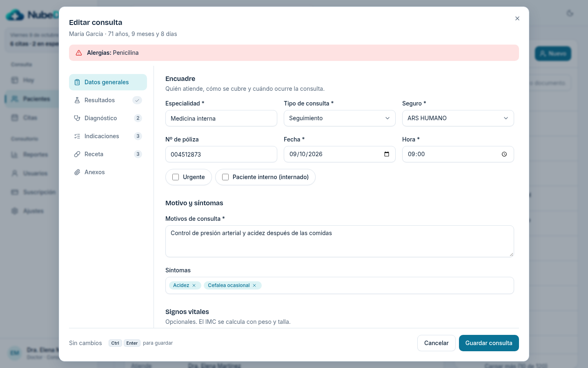Go to the Diagnóstico section
Image resolution: width=588 pixels, height=368 pixels.
point(108,118)
